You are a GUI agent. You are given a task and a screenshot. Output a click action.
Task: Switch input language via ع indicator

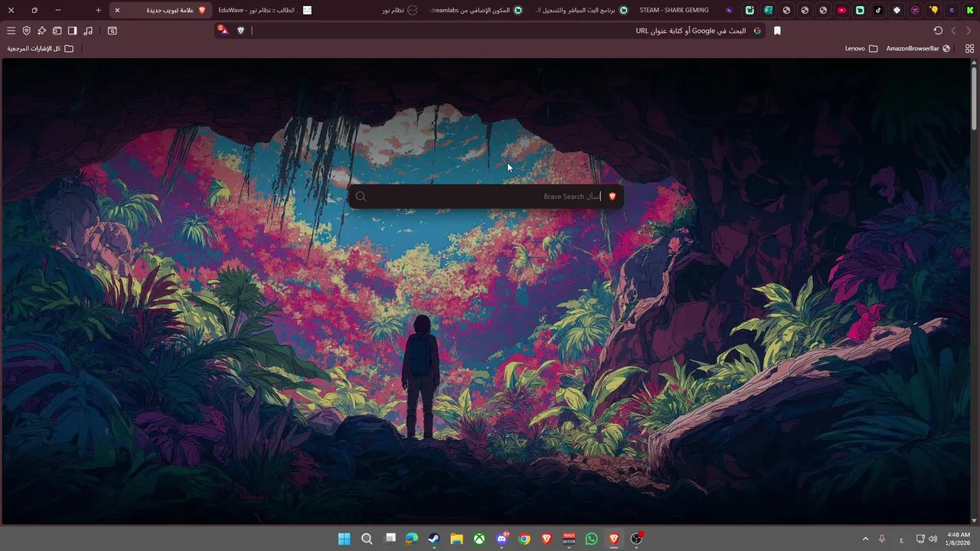click(x=901, y=539)
